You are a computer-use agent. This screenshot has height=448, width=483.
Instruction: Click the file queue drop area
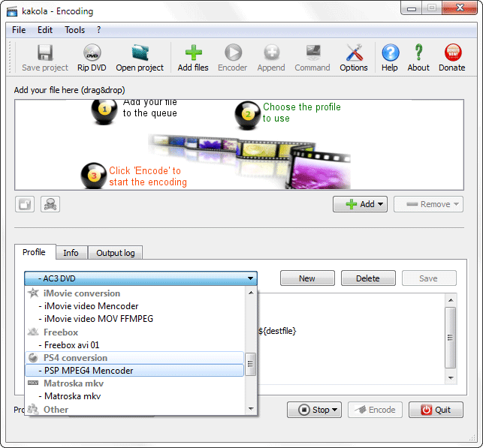pos(239,145)
